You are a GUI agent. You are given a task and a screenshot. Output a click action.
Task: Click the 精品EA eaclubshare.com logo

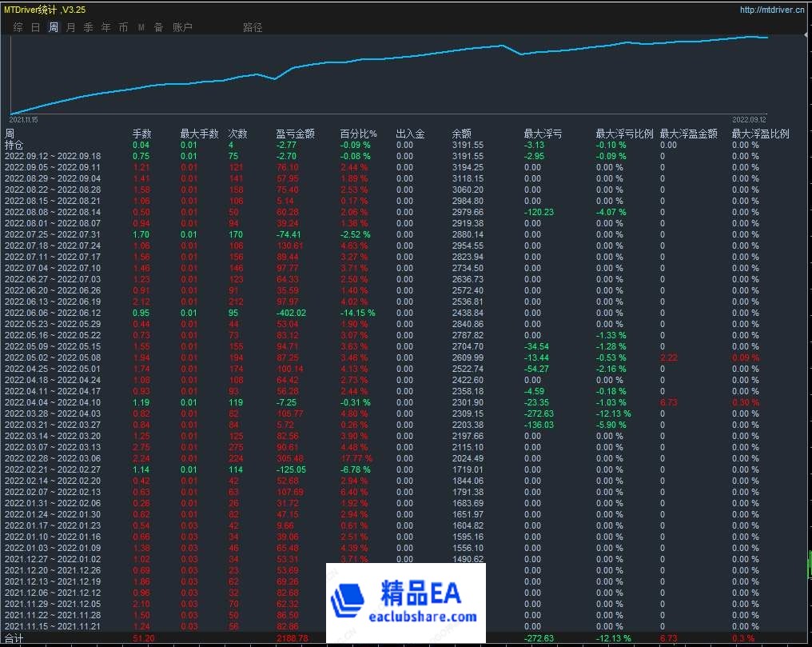[x=407, y=603]
